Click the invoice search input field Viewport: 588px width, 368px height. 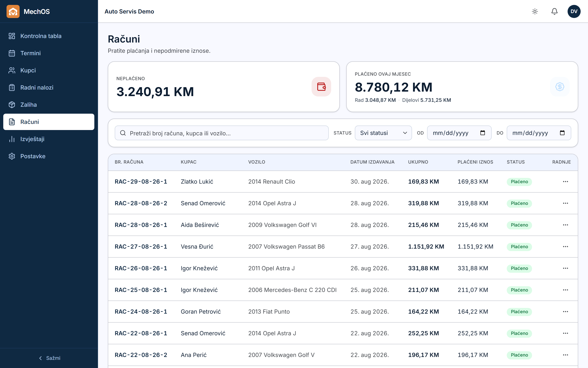pos(222,133)
